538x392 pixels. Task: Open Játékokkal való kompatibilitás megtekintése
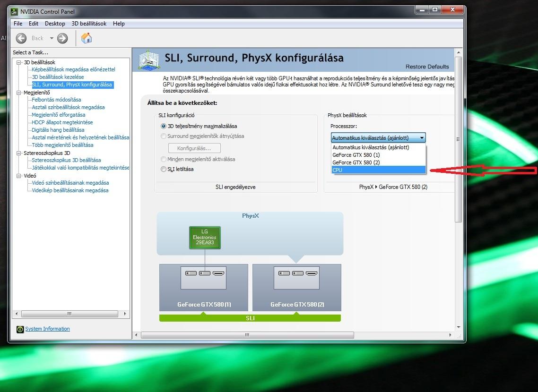[80, 168]
